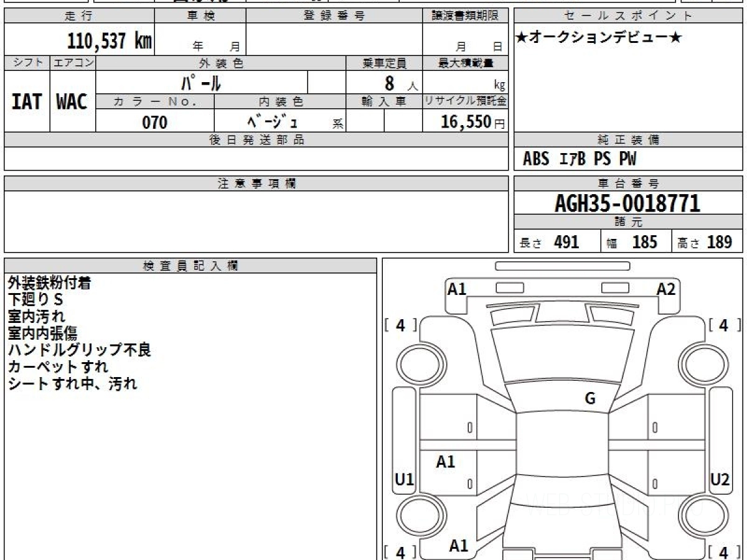The height and width of the screenshot is (560, 747).
Task: Click the license plate rectangle above the car diagram
Action: [562, 266]
